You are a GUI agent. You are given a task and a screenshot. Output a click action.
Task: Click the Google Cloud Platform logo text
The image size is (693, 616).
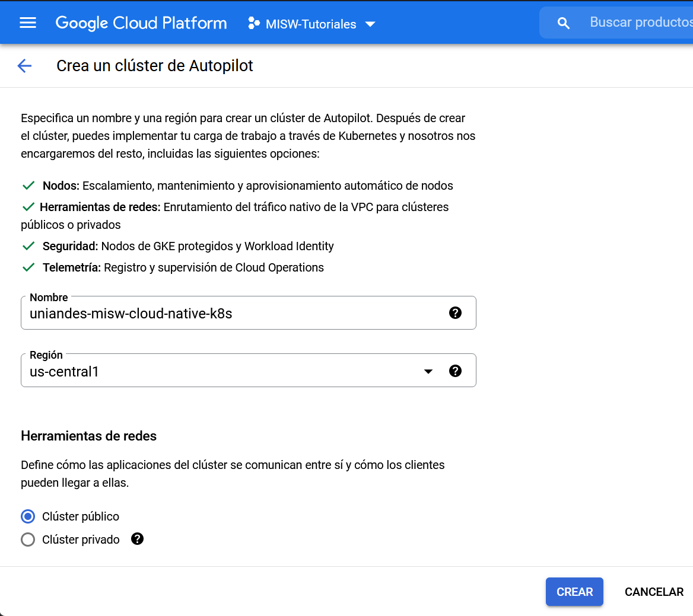coord(141,23)
